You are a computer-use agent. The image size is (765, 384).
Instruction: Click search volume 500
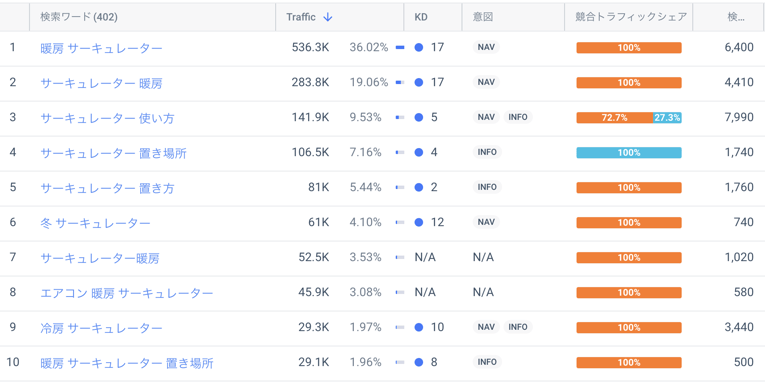pyautogui.click(x=744, y=363)
